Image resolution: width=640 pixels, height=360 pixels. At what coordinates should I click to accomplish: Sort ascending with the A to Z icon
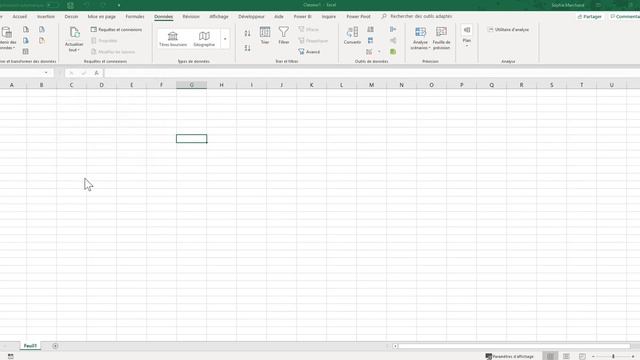pyautogui.click(x=247, y=33)
